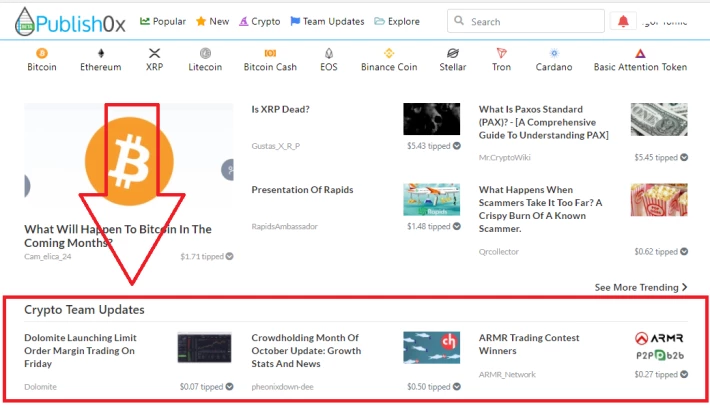Open author profile pheonixdown-dee
This screenshot has width=710, height=408.
click(x=283, y=387)
